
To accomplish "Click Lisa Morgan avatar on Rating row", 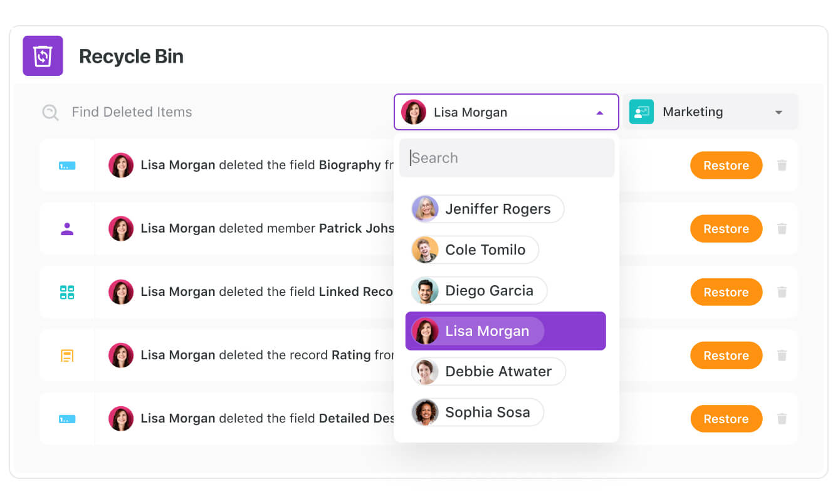I will tap(121, 355).
